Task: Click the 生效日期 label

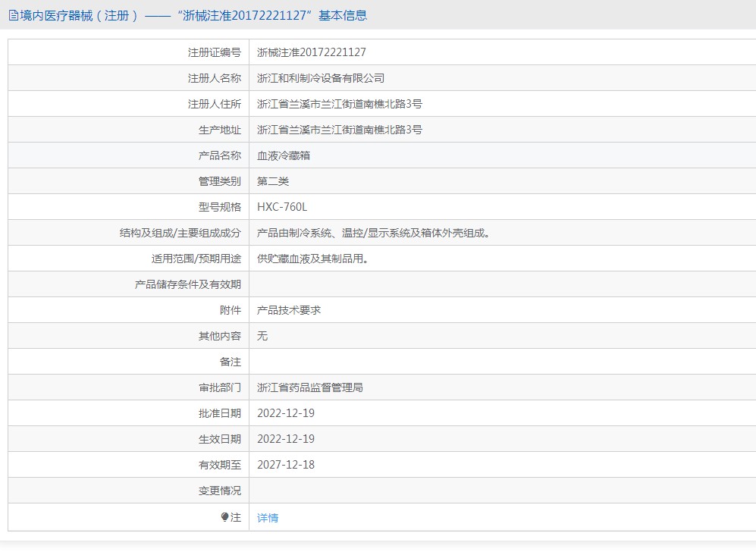Action: click(x=220, y=439)
